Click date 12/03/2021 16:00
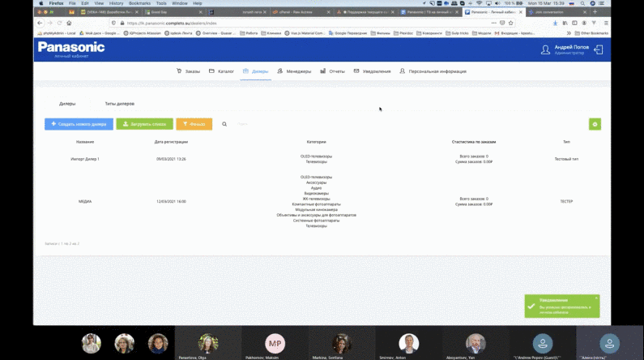 171,201
